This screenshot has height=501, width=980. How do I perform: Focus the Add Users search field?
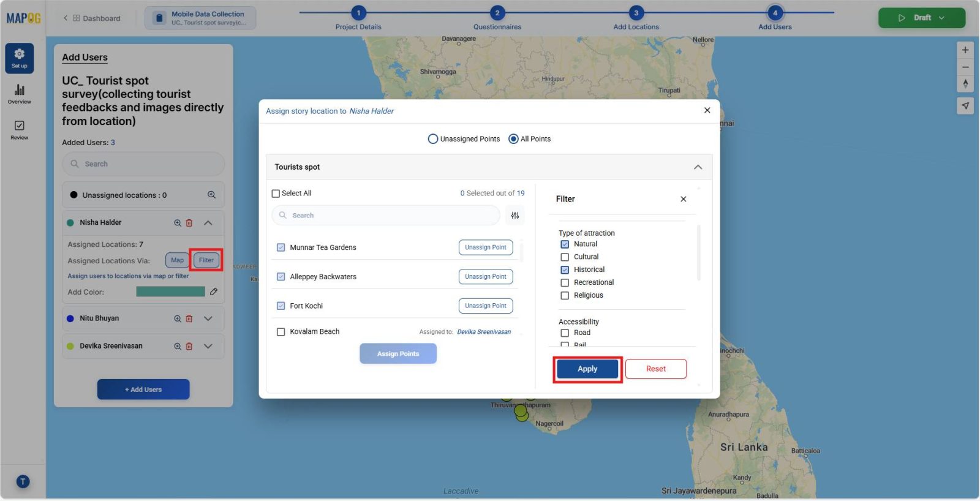143,164
